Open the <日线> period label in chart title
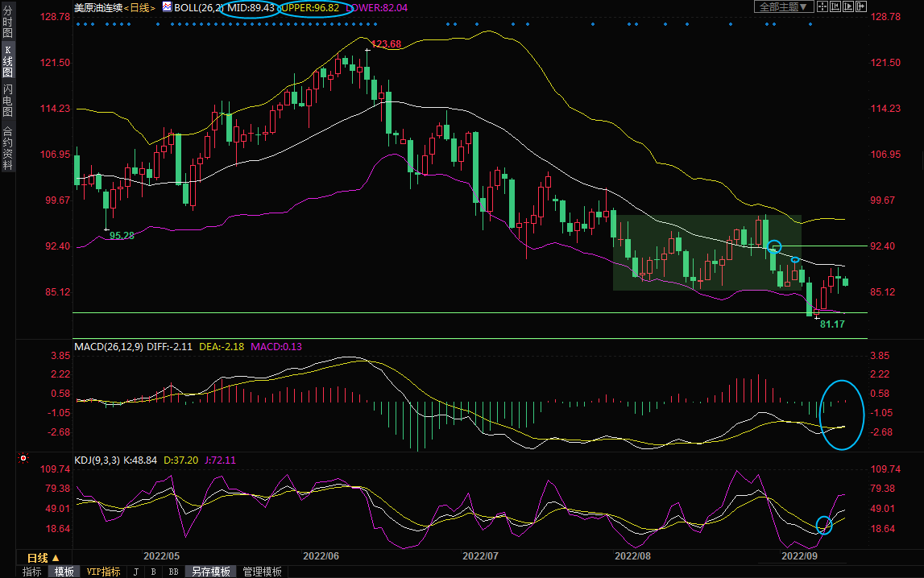 coord(139,7)
